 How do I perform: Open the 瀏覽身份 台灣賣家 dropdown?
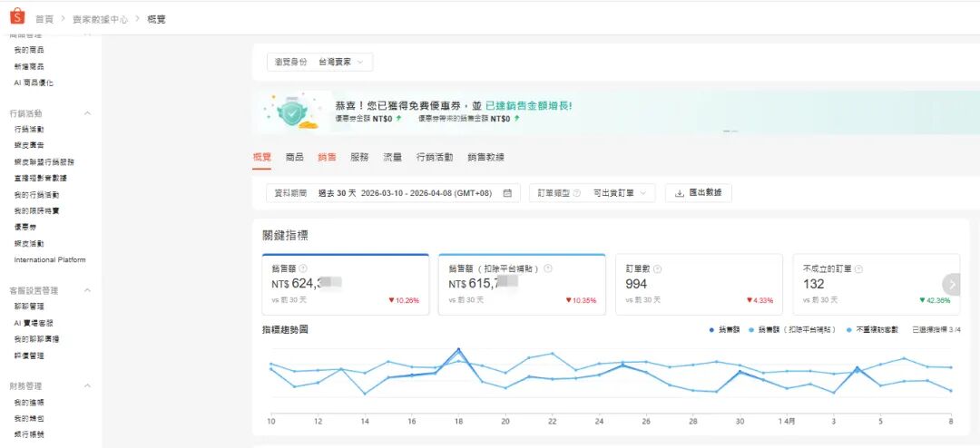coord(319,63)
